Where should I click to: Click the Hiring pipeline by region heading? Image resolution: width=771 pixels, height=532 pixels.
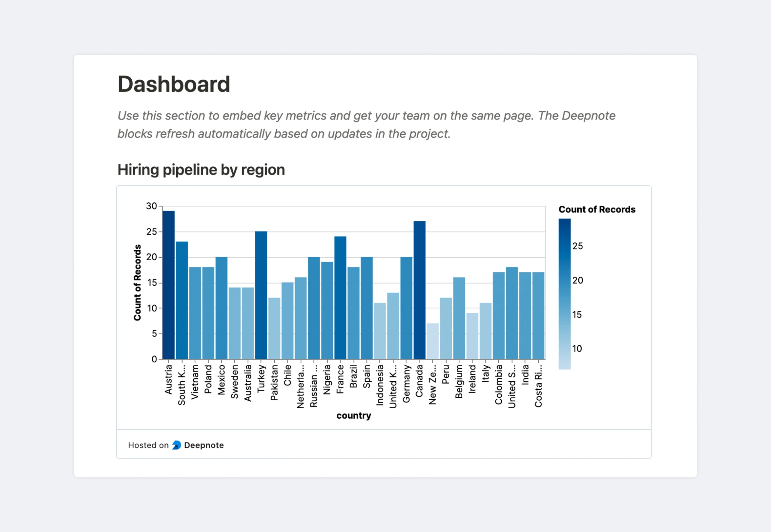(x=201, y=170)
